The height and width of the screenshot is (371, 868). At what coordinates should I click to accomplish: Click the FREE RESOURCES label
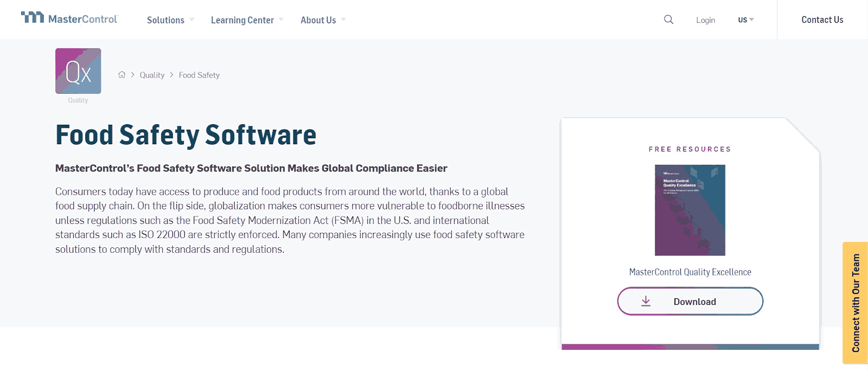(x=690, y=149)
